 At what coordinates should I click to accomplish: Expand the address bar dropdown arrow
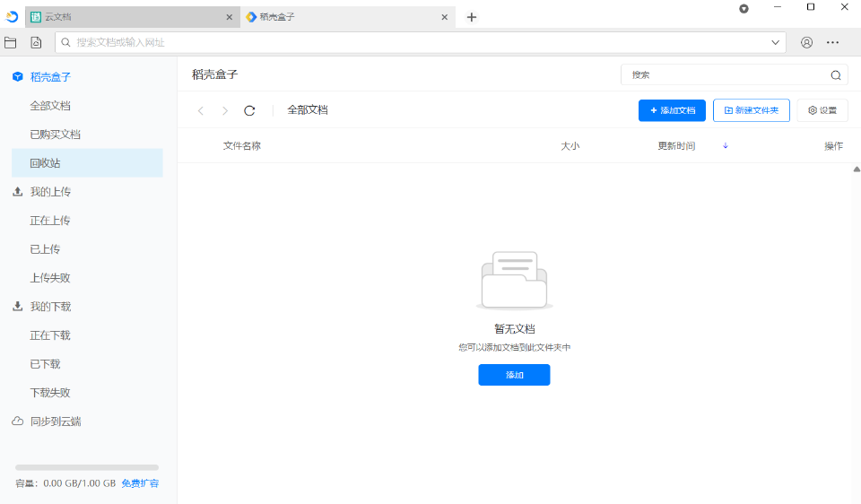775,42
